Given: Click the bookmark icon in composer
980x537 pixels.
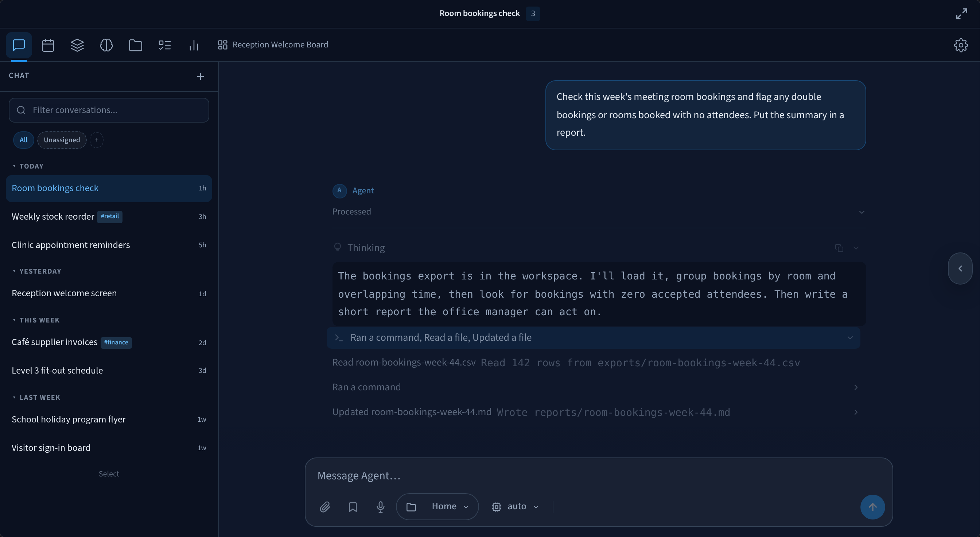Looking at the screenshot, I should pyautogui.click(x=353, y=507).
